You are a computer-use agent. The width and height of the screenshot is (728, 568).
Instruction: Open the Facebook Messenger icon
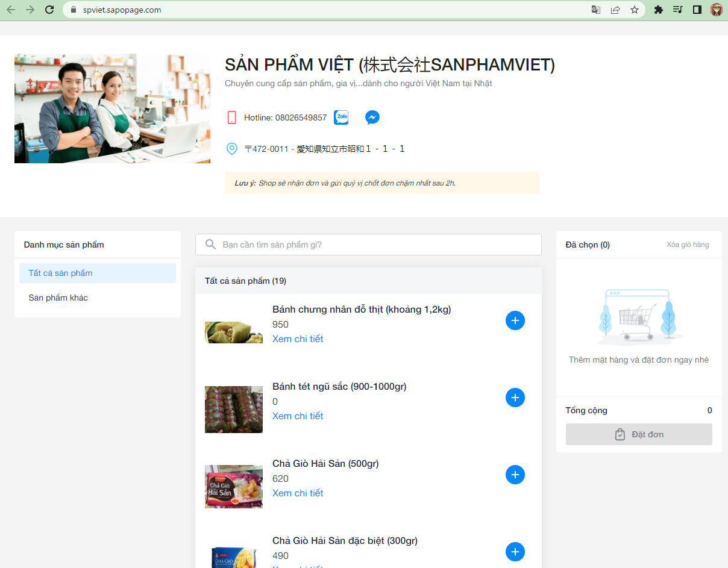coord(372,117)
